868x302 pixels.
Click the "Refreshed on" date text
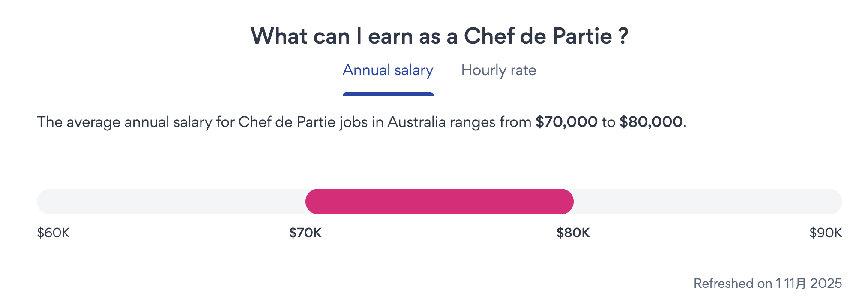point(767,284)
